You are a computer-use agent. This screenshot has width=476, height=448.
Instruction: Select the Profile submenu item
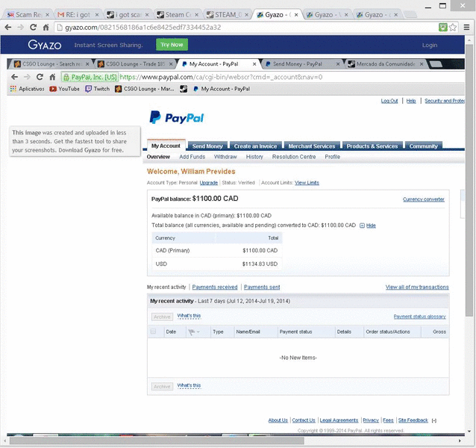(333, 157)
